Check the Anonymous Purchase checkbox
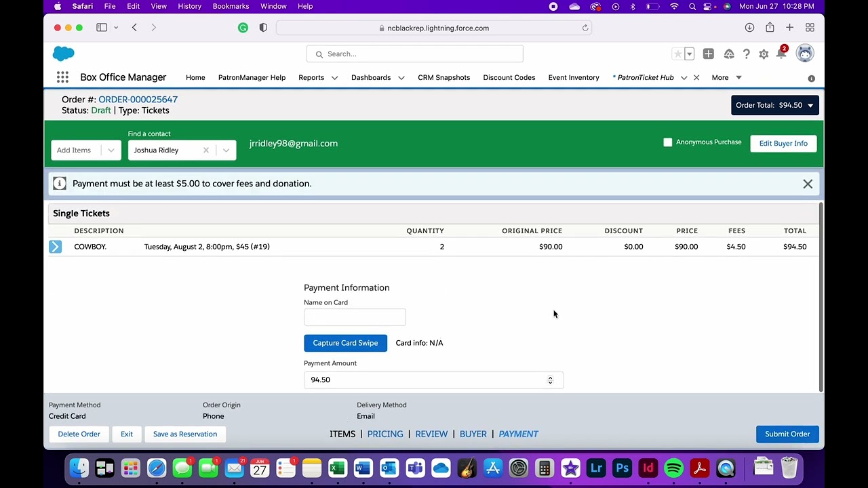 (667, 142)
